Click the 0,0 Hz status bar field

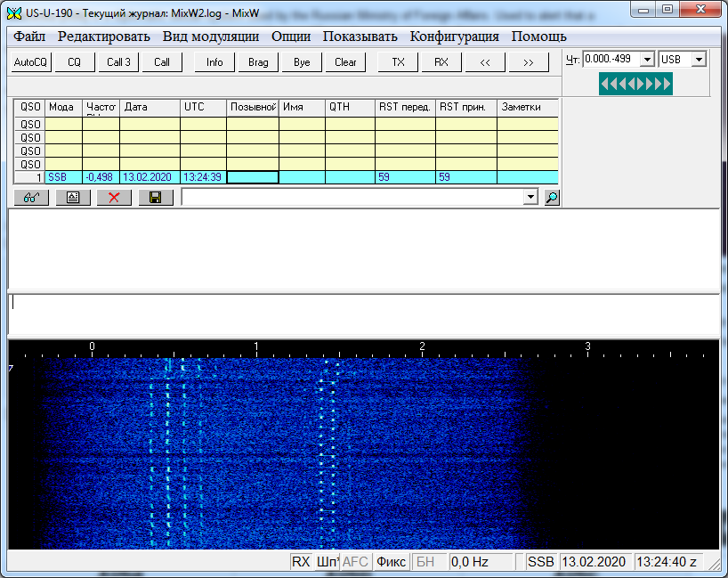pyautogui.click(x=480, y=562)
